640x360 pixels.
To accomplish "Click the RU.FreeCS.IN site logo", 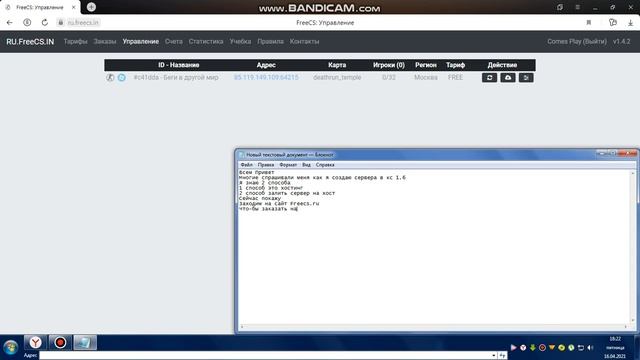I will [x=30, y=42].
